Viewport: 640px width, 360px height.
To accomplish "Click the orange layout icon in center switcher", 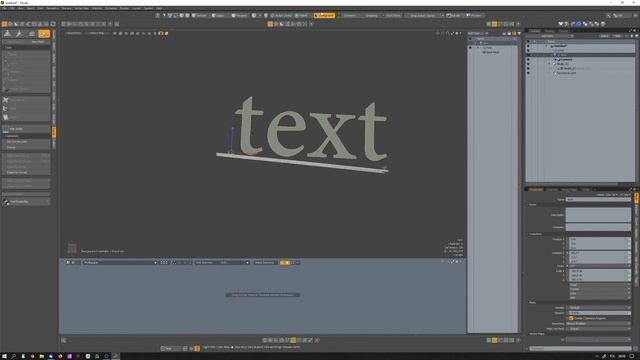I will tap(270, 24).
